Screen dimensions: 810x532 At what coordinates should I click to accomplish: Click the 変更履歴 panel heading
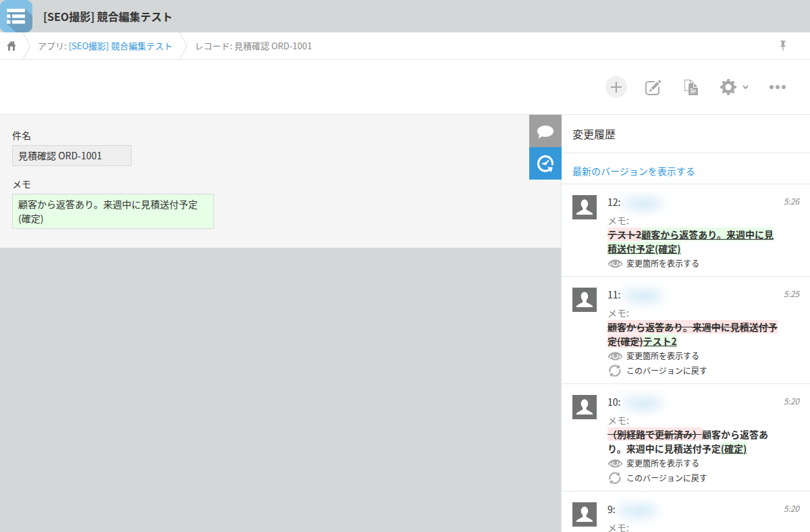[x=594, y=134]
